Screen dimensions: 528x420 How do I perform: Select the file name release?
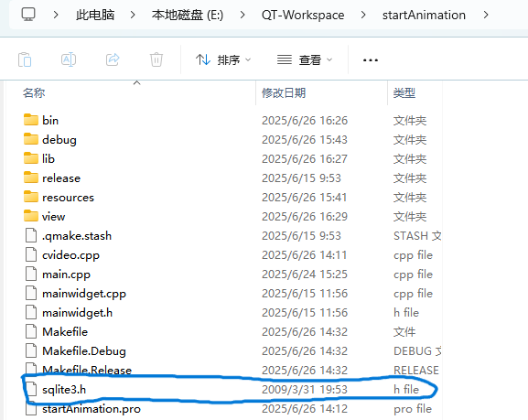tap(61, 178)
